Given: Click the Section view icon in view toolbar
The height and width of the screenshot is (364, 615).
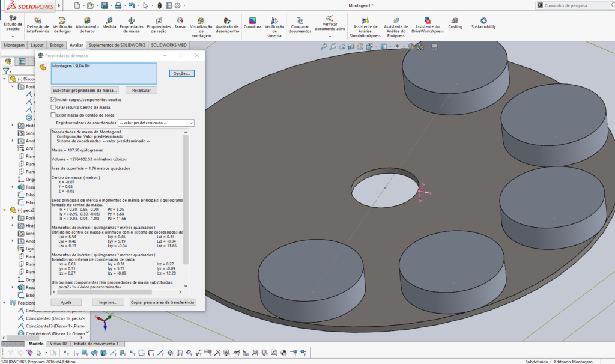Looking at the screenshot, I should click(351, 47).
